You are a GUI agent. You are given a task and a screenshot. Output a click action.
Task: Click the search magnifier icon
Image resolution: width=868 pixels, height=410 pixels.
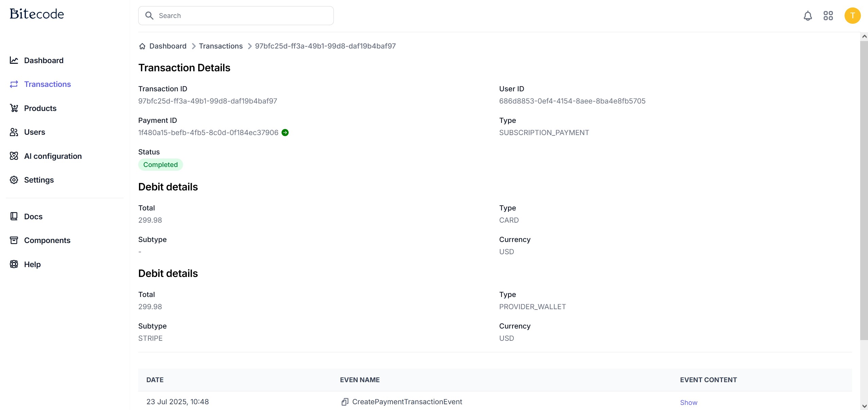(149, 16)
